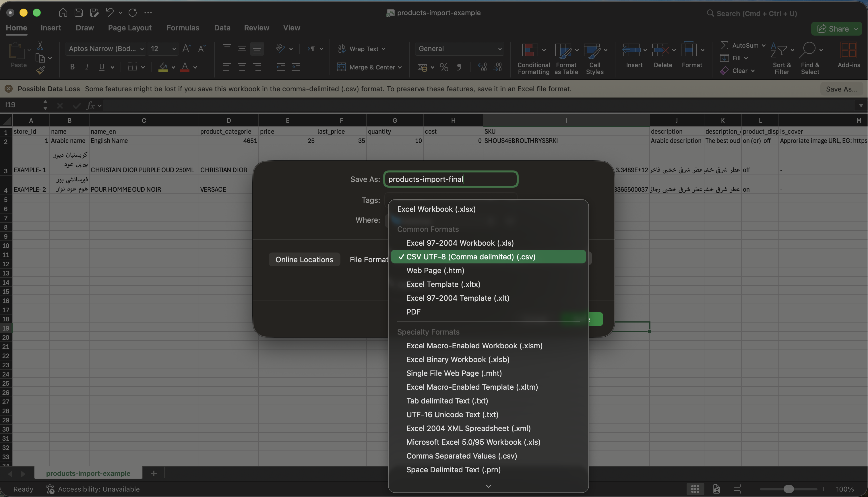Open the Add-ins icon

(x=848, y=51)
